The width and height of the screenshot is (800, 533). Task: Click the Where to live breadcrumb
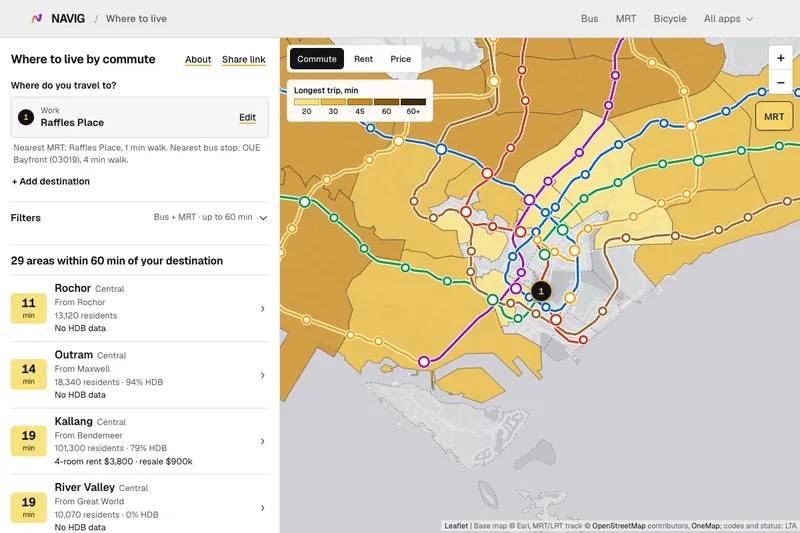(x=136, y=19)
